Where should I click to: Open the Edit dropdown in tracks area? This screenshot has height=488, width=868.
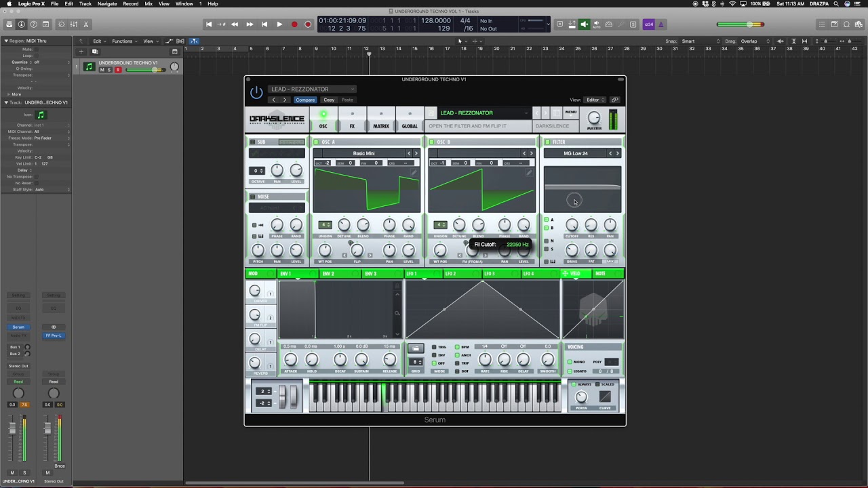(98, 41)
